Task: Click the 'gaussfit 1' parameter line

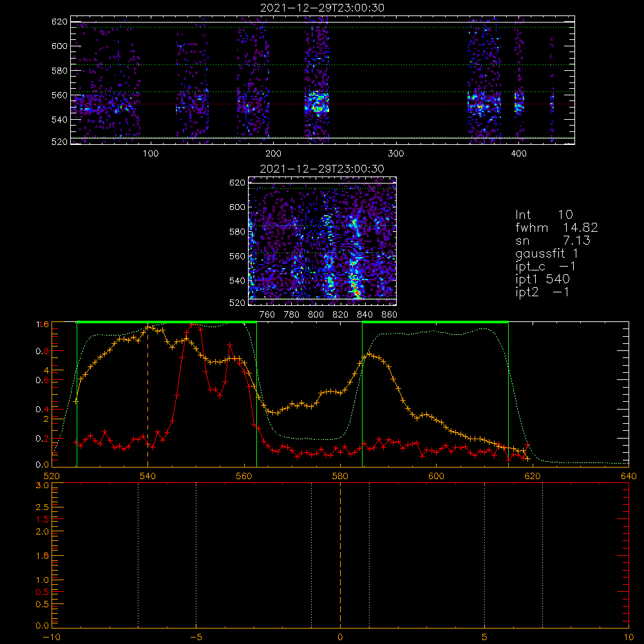Action: point(547,254)
